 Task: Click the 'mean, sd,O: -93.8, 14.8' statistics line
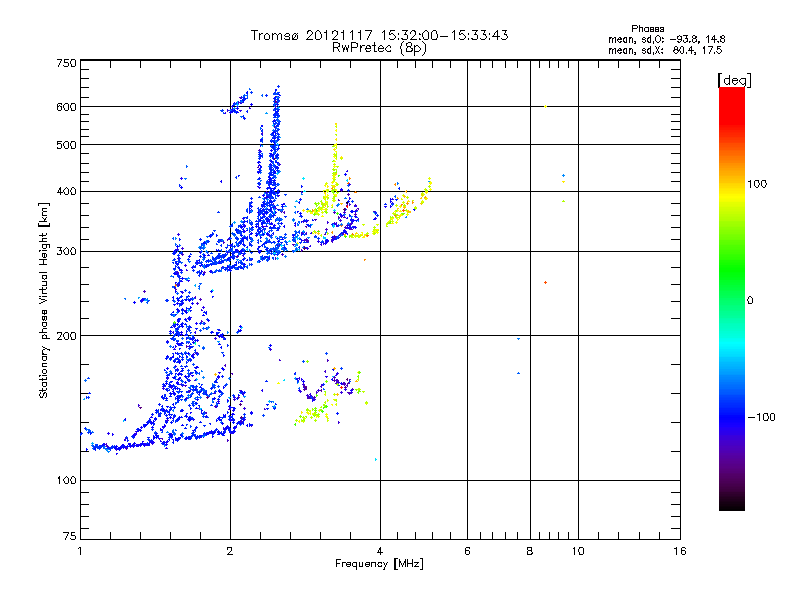(x=666, y=39)
